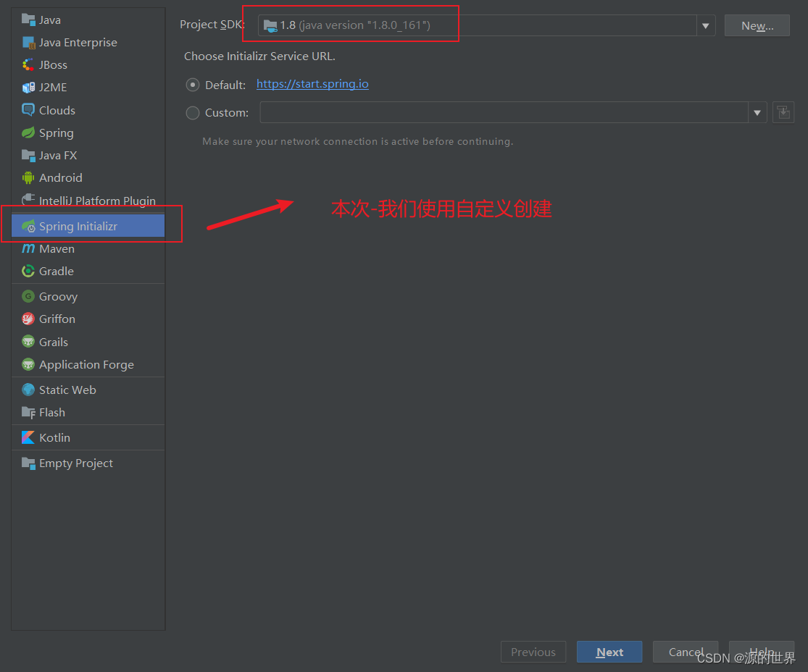This screenshot has width=808, height=672.
Task: Open the https://start.spring.io link
Action: 312,84
